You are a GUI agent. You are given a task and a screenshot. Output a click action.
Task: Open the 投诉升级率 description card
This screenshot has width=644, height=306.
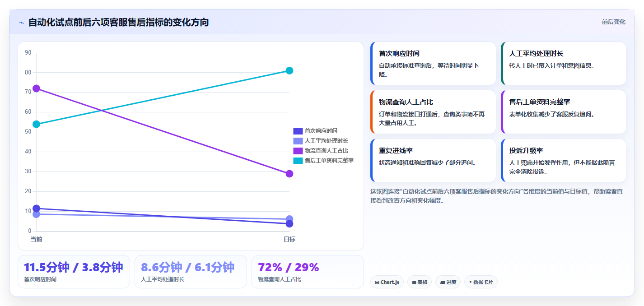[564, 160]
